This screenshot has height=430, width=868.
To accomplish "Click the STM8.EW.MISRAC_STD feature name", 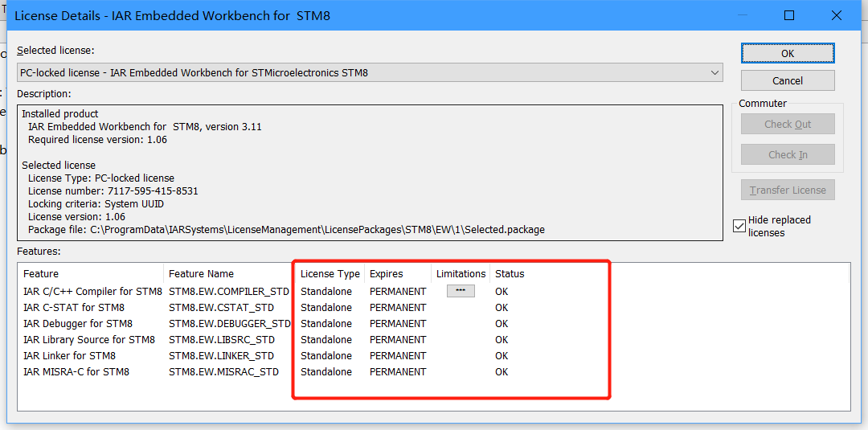I will coord(223,371).
